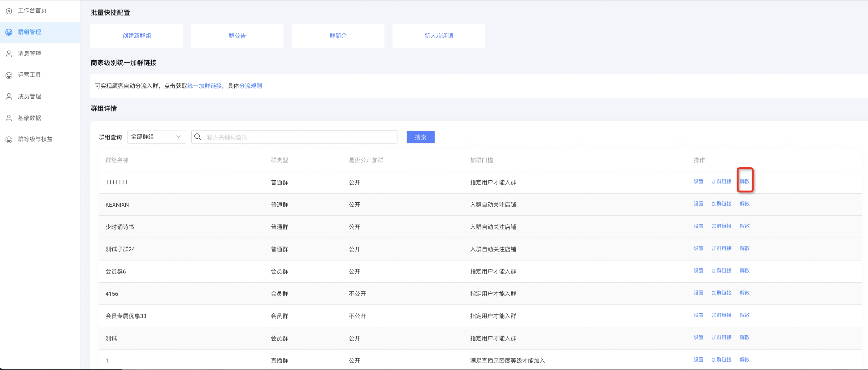Click group name 测试子群24
Image resolution: width=868 pixels, height=370 pixels.
120,249
